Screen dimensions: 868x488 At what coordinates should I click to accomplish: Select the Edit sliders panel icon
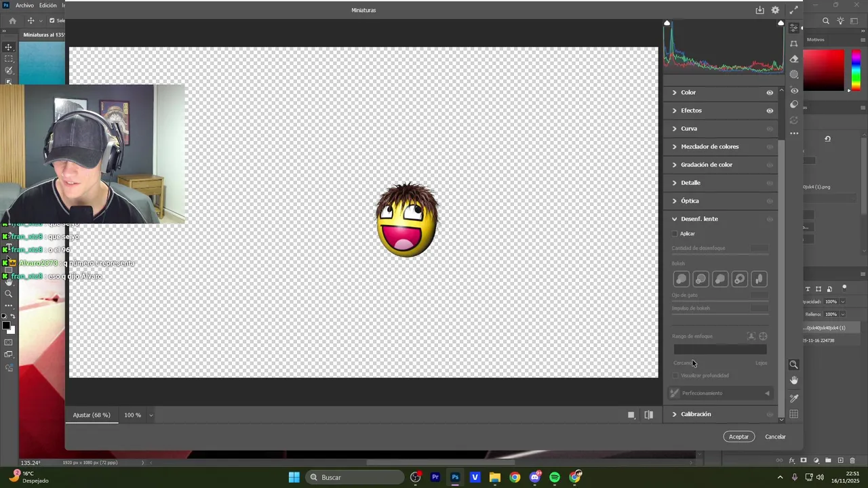794,28
